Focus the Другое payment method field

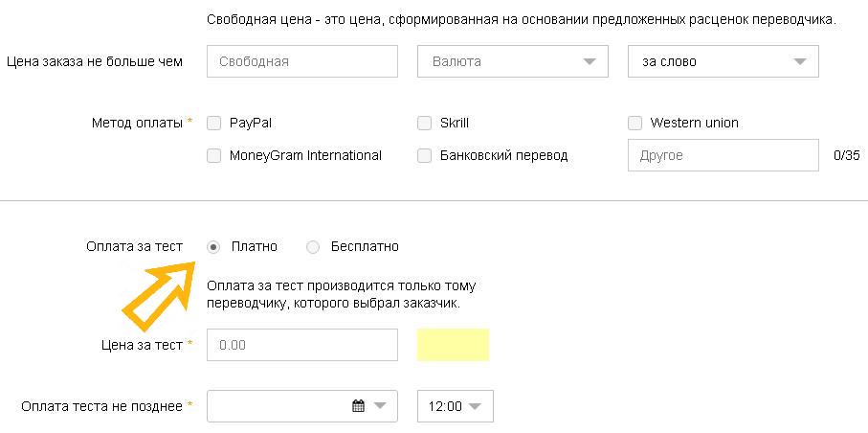pos(723,155)
